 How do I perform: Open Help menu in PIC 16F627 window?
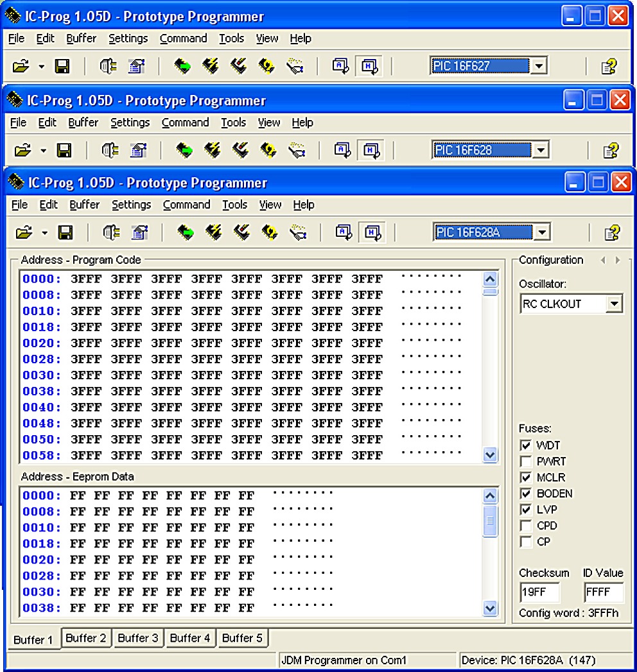[301, 39]
